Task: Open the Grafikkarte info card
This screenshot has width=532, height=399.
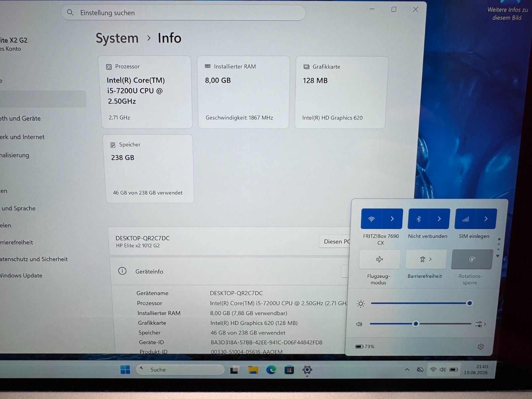Action: point(341,92)
